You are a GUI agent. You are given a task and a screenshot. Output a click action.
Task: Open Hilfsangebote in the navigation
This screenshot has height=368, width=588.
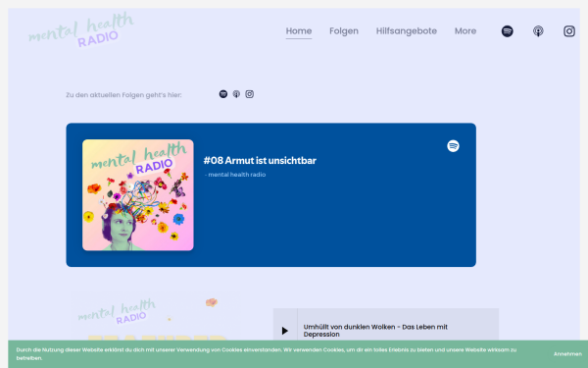click(407, 31)
